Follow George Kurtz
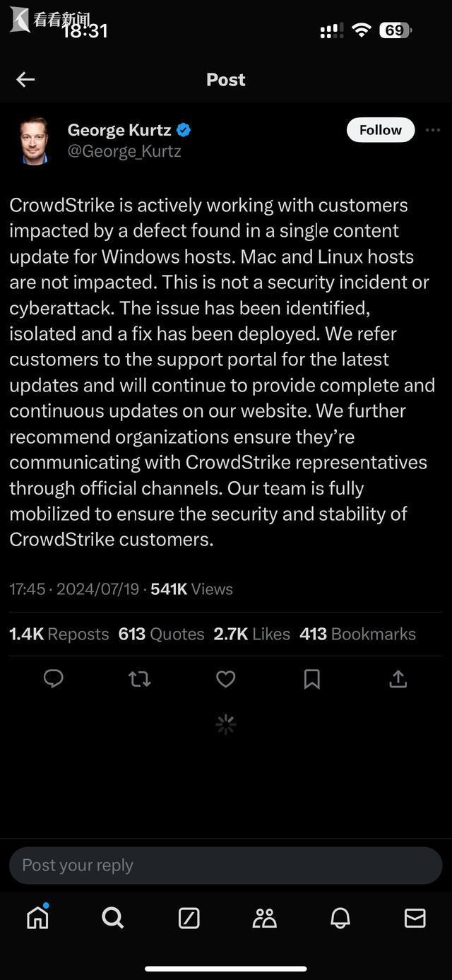The height and width of the screenshot is (980, 452). [381, 130]
